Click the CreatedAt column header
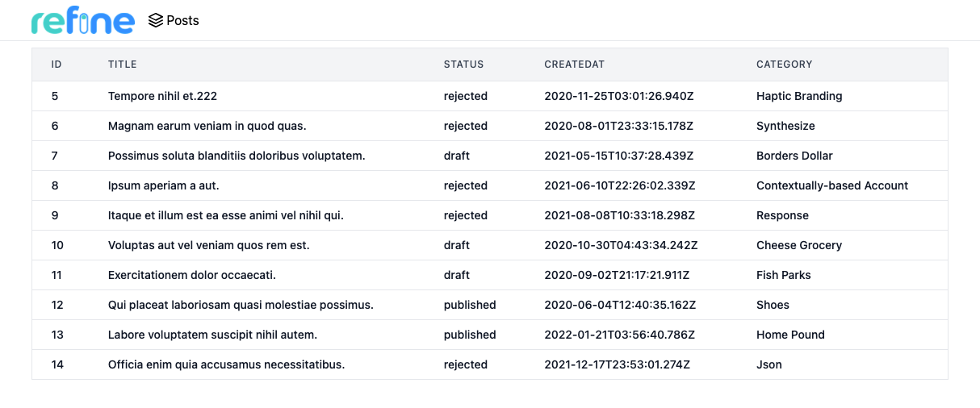980x408 pixels. [x=574, y=65]
